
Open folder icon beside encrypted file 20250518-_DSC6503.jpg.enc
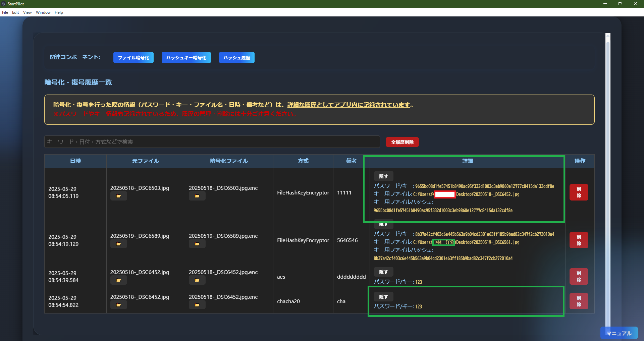pos(197,196)
